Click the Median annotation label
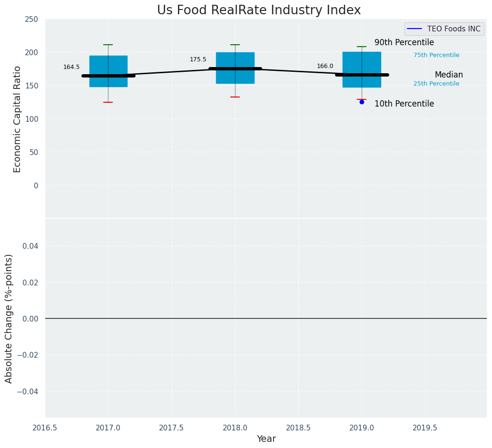The image size is (492, 448). coord(449,75)
